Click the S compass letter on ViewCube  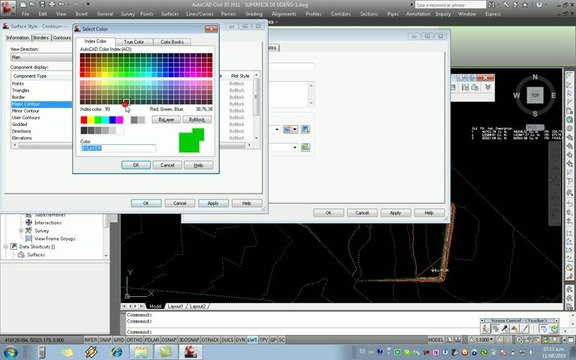535,114
